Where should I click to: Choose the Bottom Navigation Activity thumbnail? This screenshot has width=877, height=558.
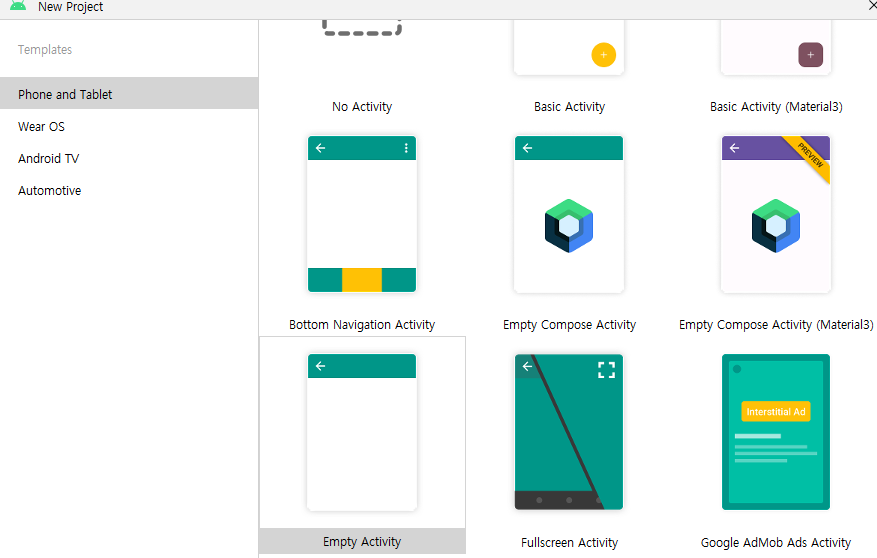(362, 214)
